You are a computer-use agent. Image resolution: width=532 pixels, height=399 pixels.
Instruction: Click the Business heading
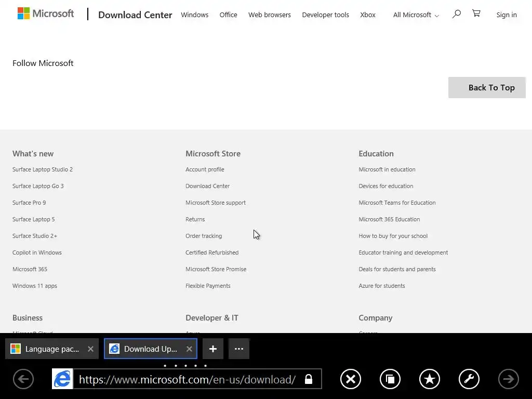point(28,318)
